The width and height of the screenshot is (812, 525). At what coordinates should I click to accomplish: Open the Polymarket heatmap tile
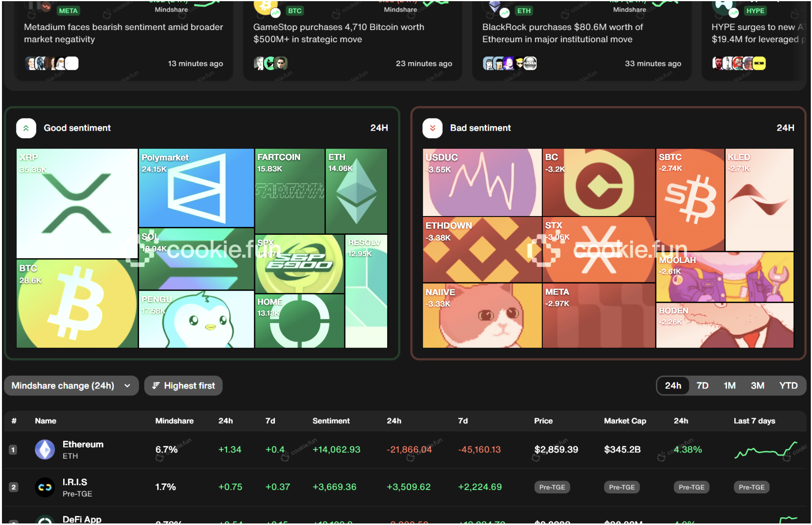(196, 187)
